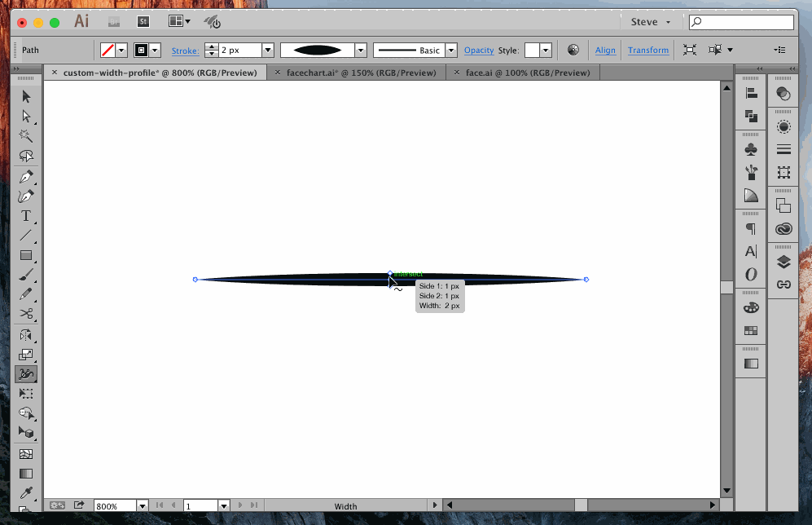Open the Stroke panel link

pyautogui.click(x=185, y=51)
